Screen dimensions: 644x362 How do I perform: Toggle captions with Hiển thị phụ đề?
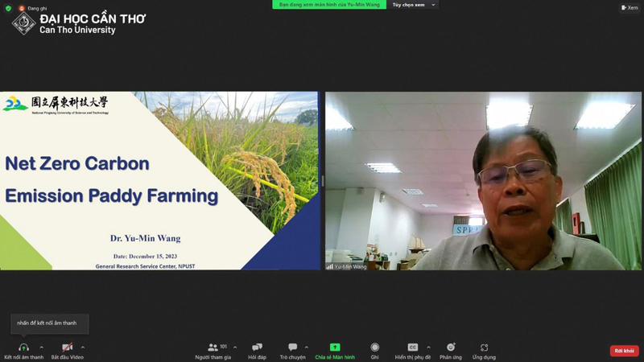(x=412, y=348)
